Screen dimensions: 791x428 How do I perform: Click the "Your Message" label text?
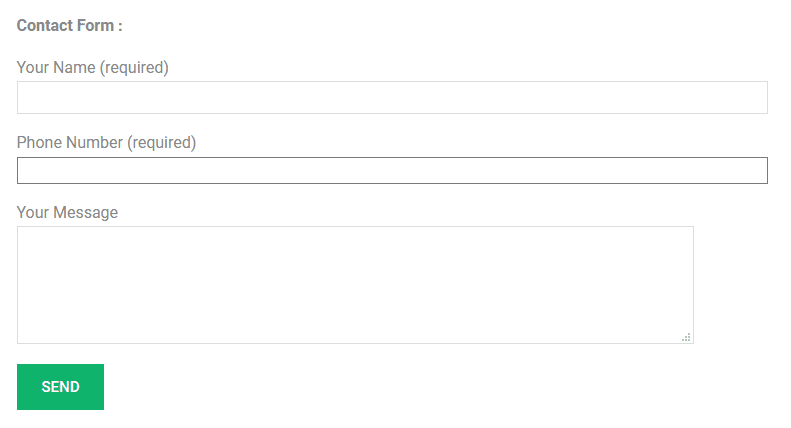(67, 213)
